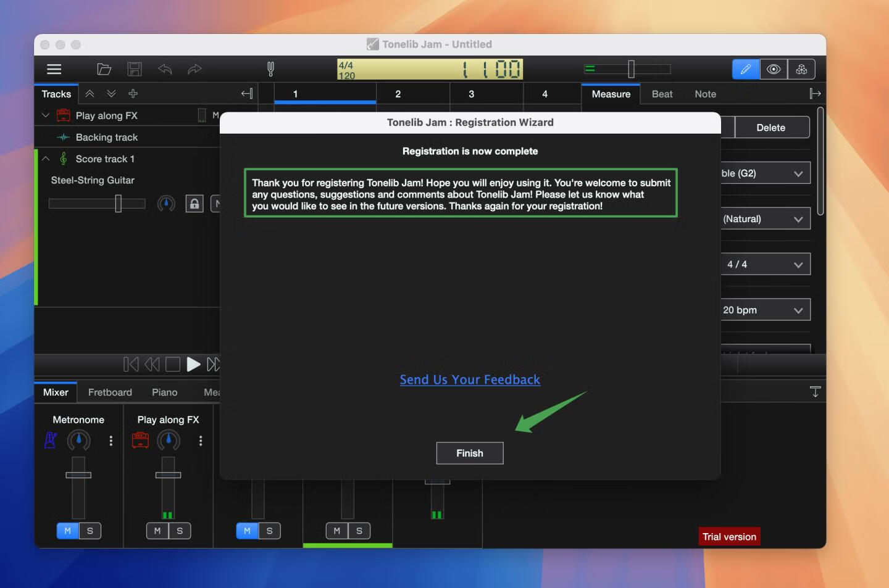Click the three cubes icon in toolbar
Viewport: 889px width, 588px height.
pyautogui.click(x=801, y=69)
